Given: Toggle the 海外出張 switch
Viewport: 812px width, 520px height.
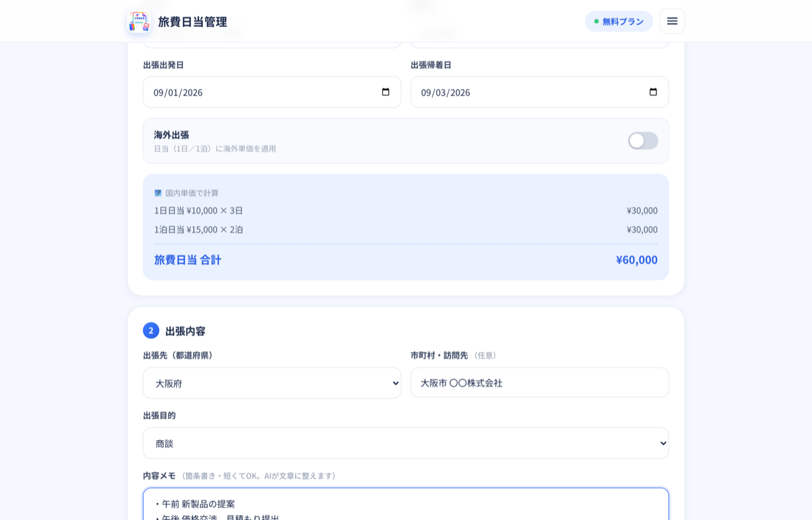Looking at the screenshot, I should tap(643, 141).
